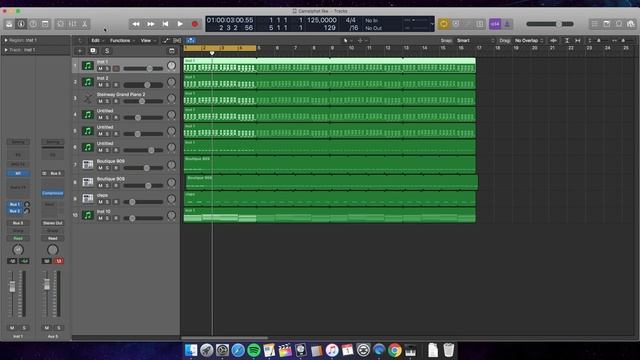640x360 pixels.
Task: Open the Library panel button
Action: tap(9, 24)
